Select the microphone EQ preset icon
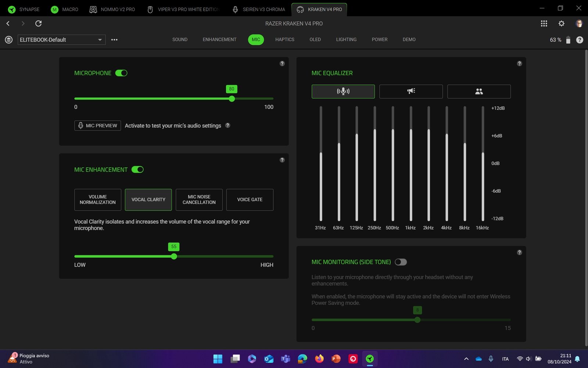 point(343,91)
